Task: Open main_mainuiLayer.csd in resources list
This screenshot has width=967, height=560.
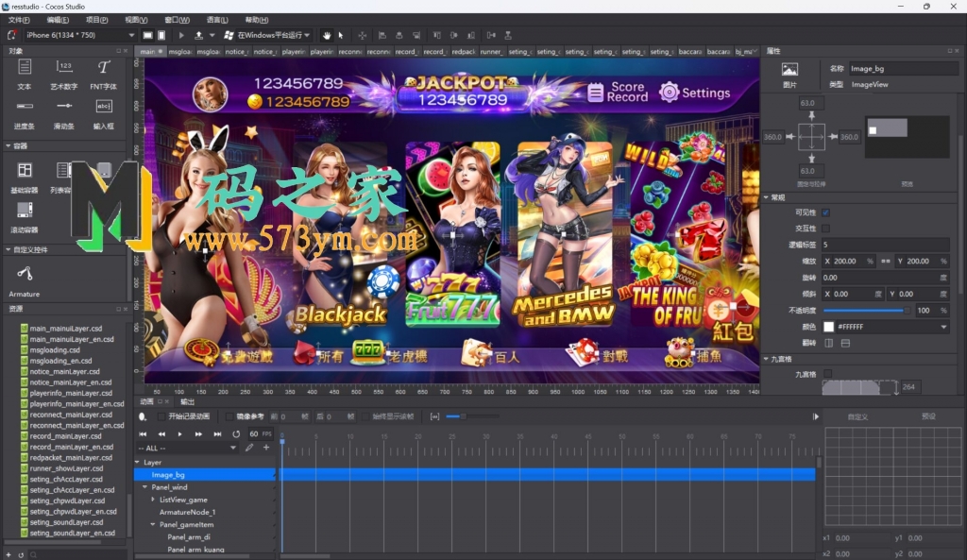Action: pos(66,329)
